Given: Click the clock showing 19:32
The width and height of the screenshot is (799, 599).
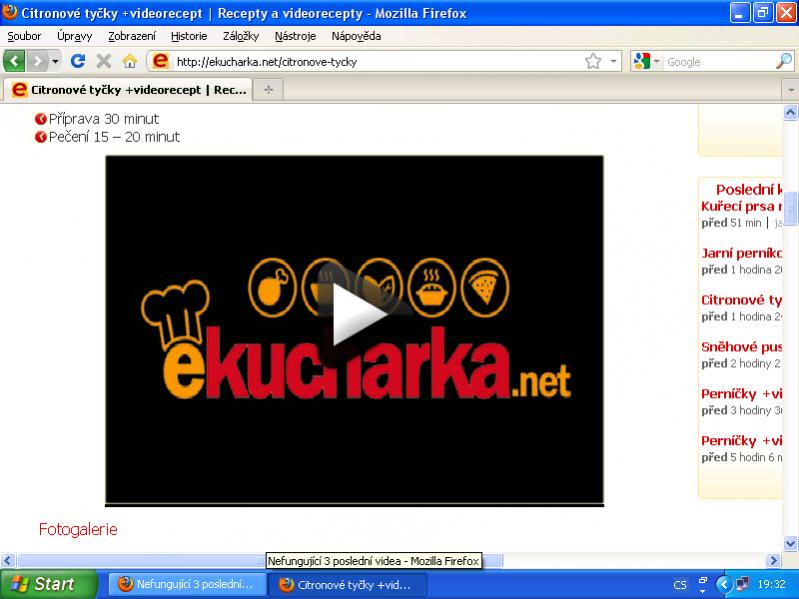Looking at the screenshot, I should pyautogui.click(x=771, y=584).
